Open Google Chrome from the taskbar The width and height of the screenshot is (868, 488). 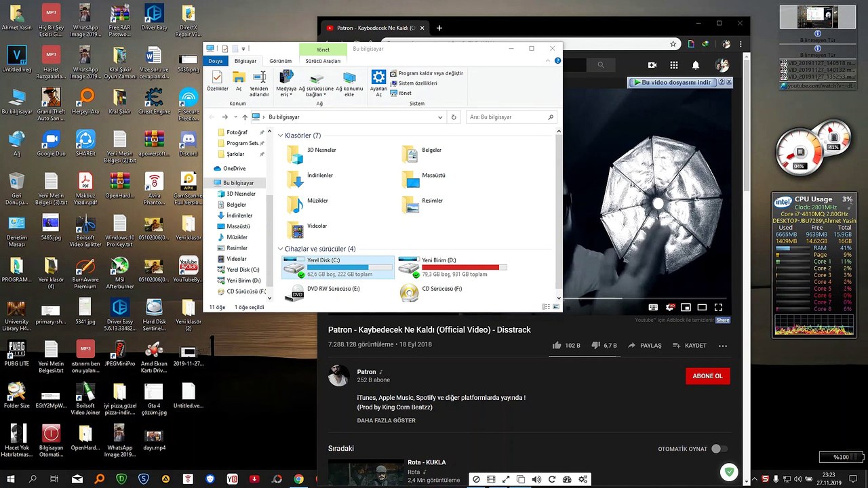(x=298, y=479)
